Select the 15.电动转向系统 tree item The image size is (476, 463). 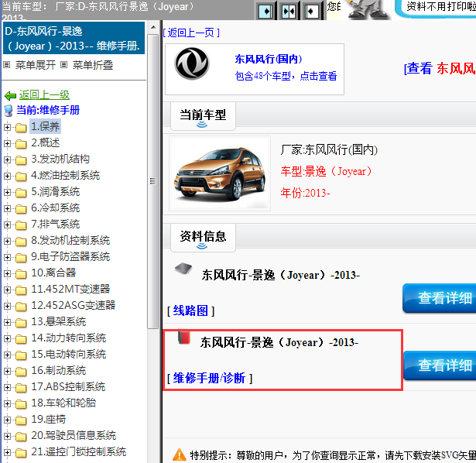pos(68,355)
